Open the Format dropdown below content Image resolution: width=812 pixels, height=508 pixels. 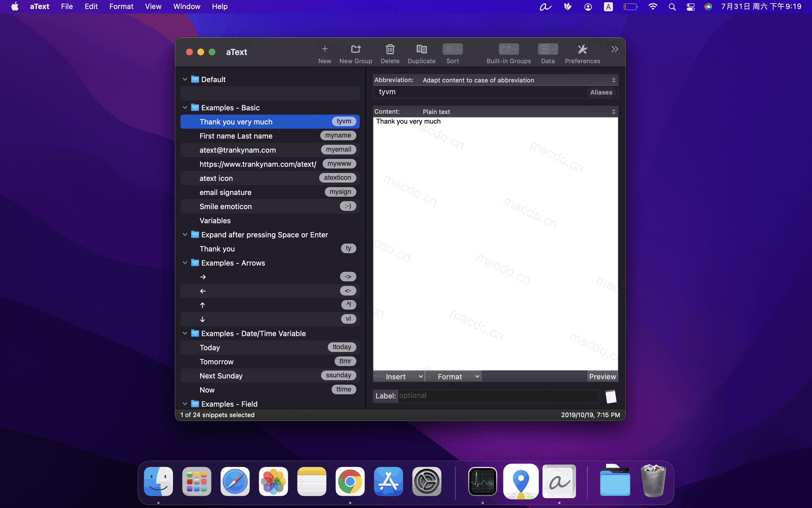[x=453, y=377]
